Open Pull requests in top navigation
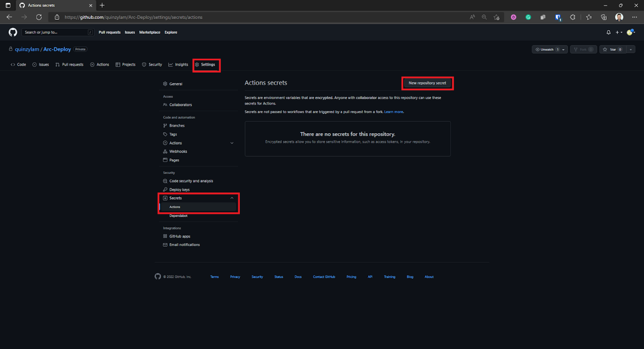Image resolution: width=644 pixels, height=349 pixels. pos(109,32)
